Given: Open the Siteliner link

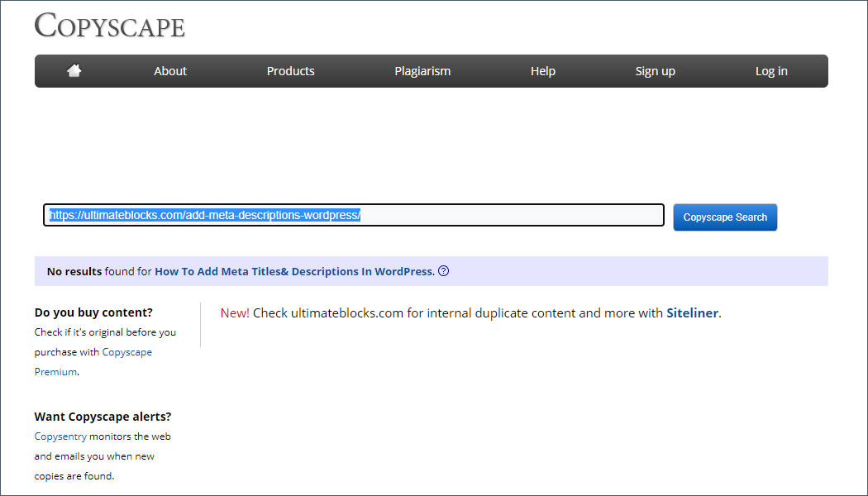Looking at the screenshot, I should point(692,312).
